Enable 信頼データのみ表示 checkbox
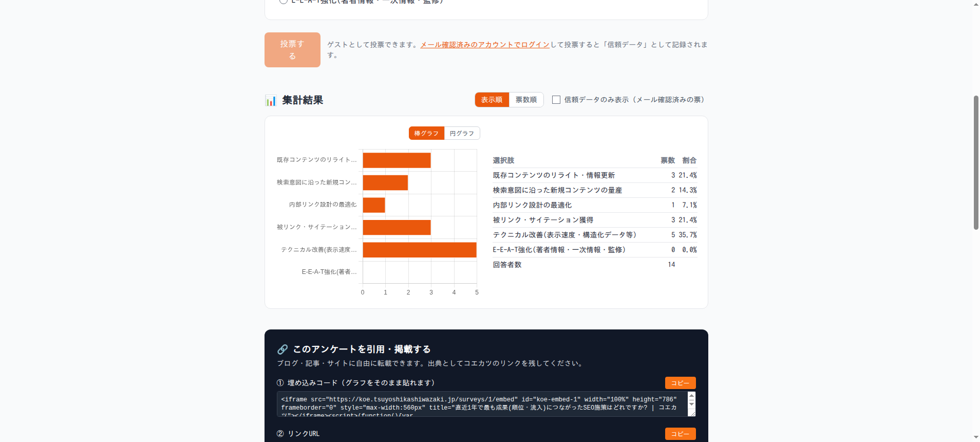The height and width of the screenshot is (442, 980). click(556, 100)
